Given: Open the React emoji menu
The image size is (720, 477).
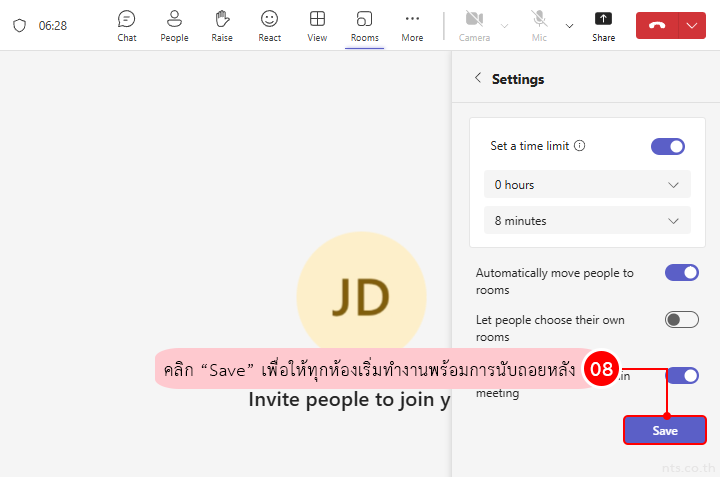Looking at the screenshot, I should click(269, 25).
